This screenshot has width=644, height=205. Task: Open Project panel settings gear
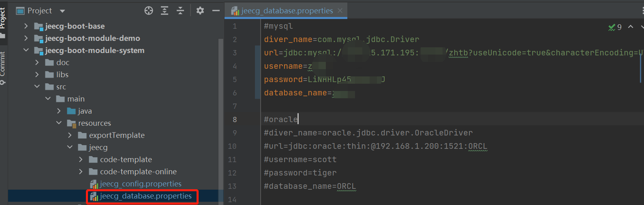coord(200,11)
